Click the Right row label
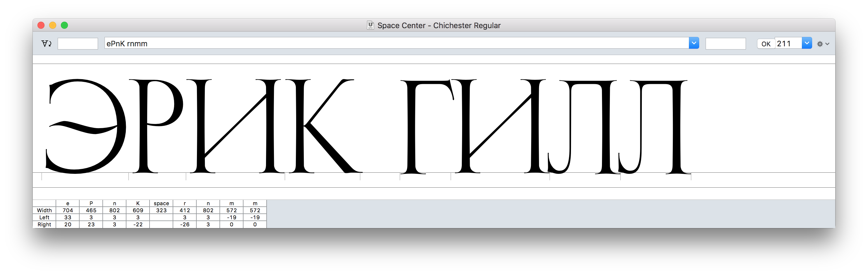The image size is (868, 275). click(44, 224)
